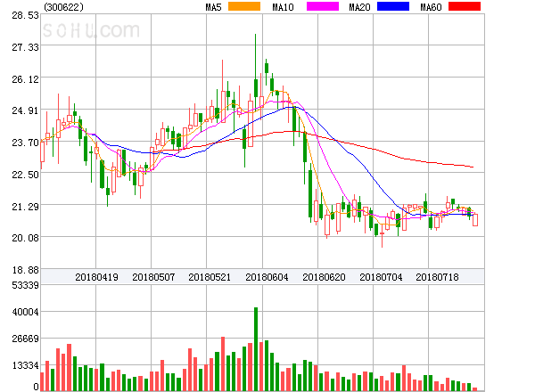Image resolution: width=535 pixels, height=392 pixels.
Task: Click the MA10 legend label
Action: click(x=283, y=7)
